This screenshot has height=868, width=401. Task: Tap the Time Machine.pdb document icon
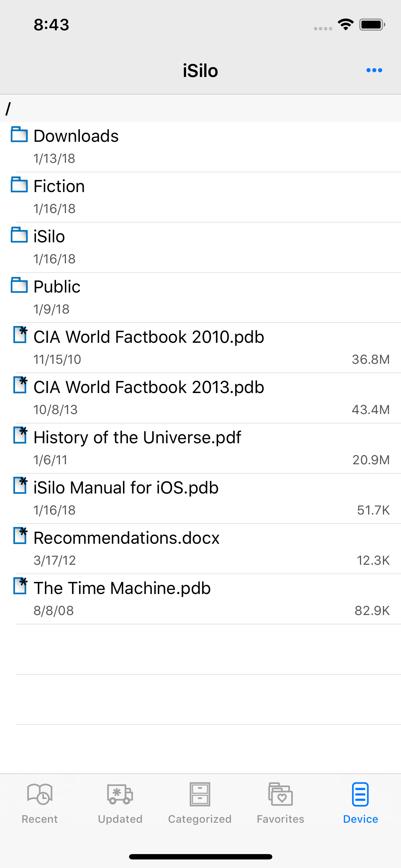[x=20, y=586]
